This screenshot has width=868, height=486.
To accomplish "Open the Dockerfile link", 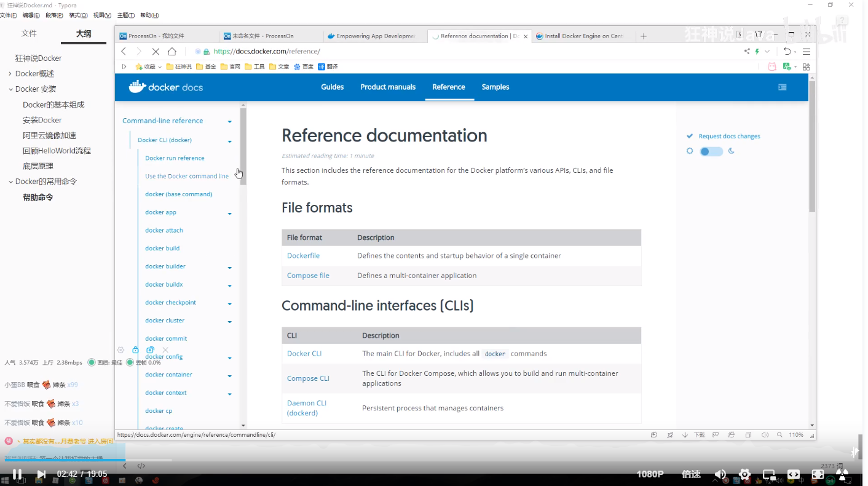I will [303, 256].
